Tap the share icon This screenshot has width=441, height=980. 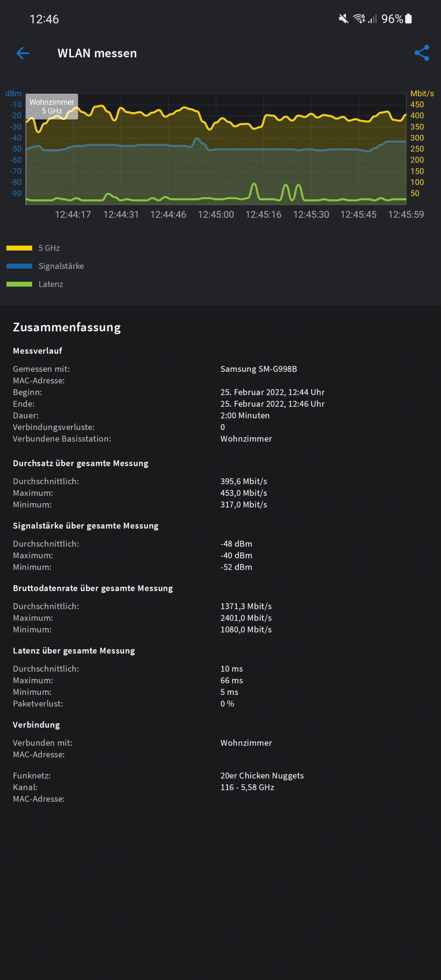(421, 53)
